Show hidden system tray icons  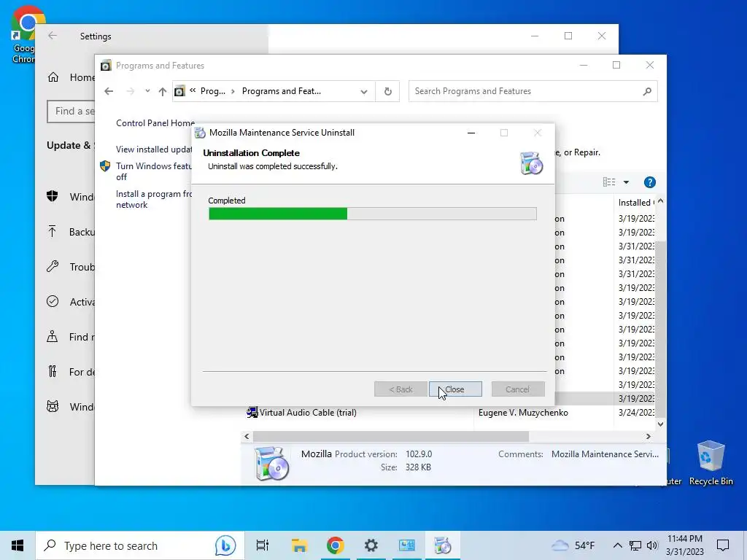(617, 545)
